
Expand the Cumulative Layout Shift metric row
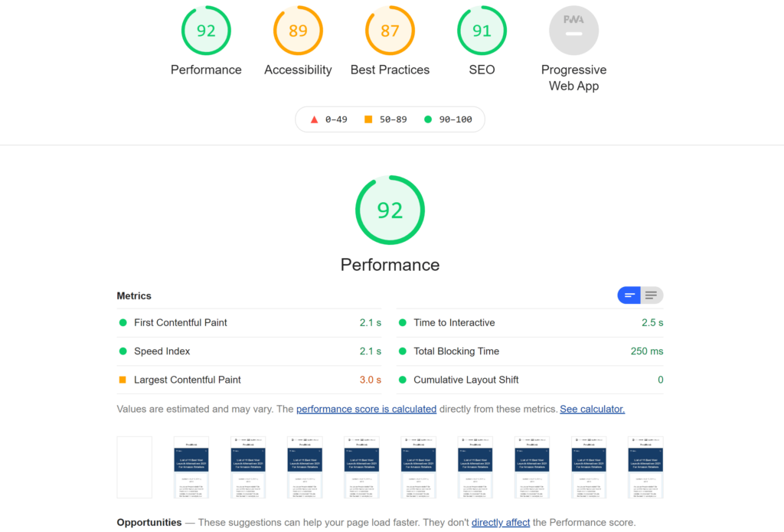(x=465, y=380)
